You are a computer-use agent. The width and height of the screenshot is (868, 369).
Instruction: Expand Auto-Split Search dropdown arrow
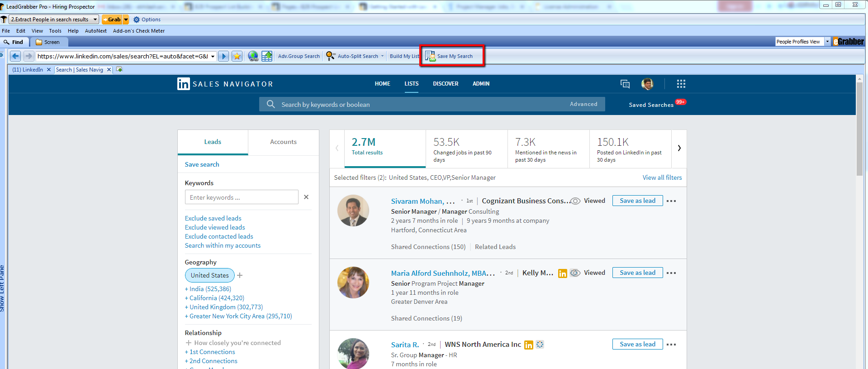click(x=382, y=56)
